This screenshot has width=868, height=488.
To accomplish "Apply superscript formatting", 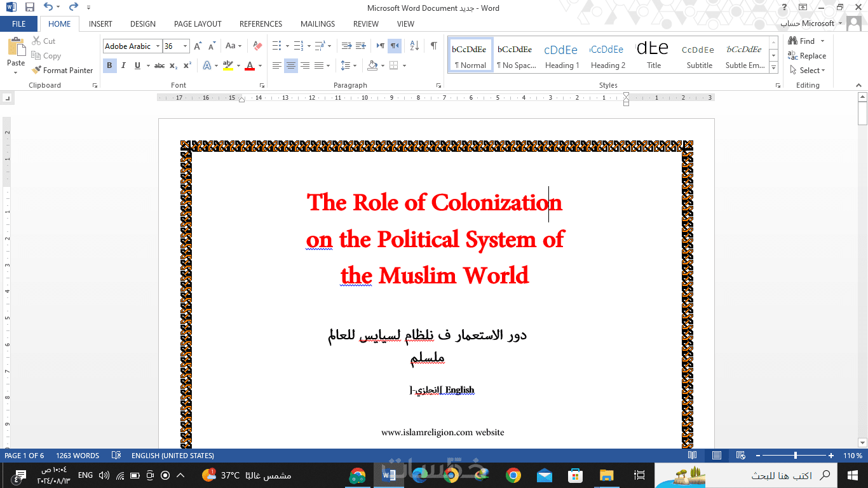I will 187,65.
